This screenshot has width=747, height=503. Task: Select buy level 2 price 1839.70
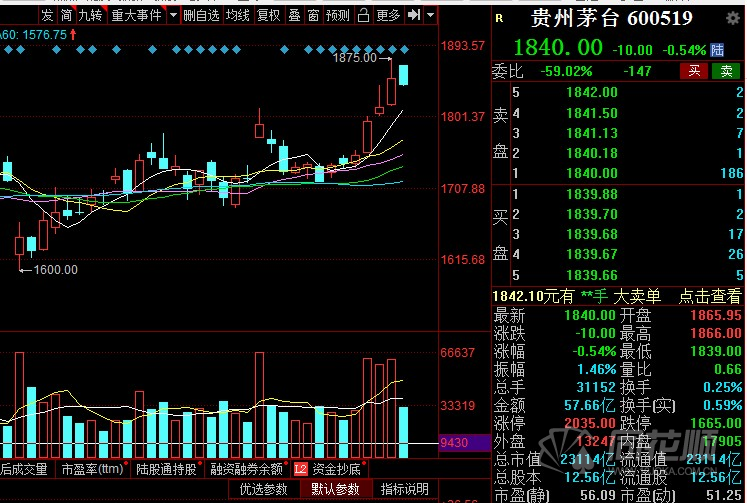[592, 214]
